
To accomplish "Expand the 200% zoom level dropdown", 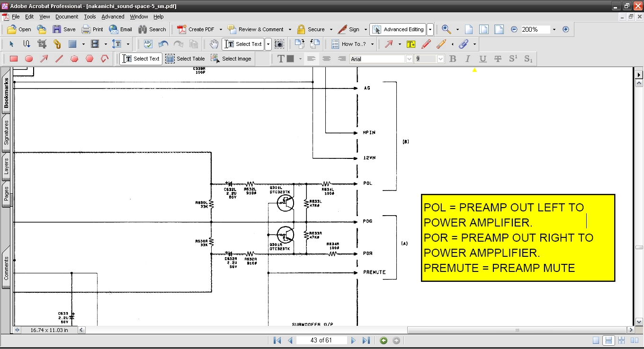I will (554, 29).
